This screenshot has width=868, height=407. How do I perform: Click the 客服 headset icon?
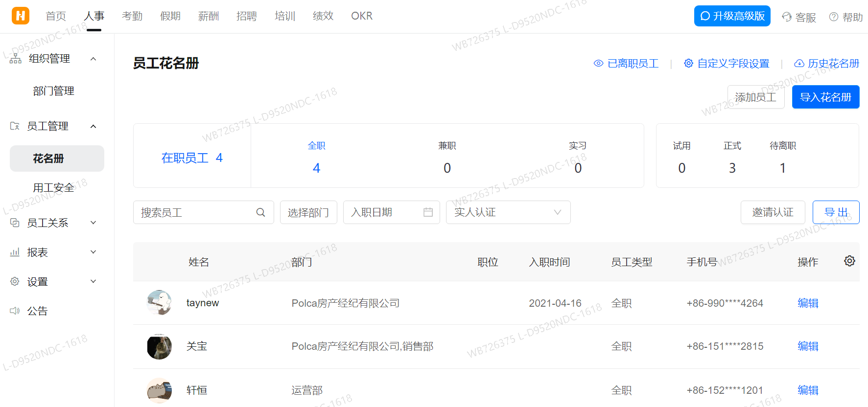click(787, 17)
